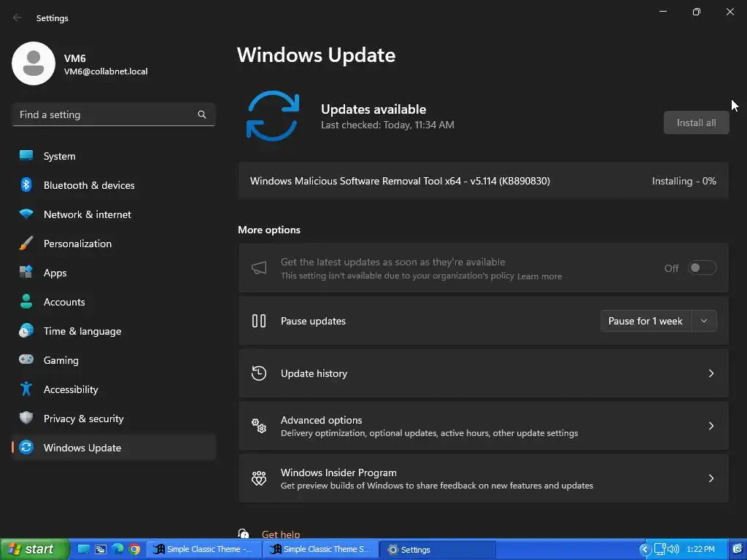The width and height of the screenshot is (747, 560).
Task: Click Installing - 0% status text
Action: click(x=684, y=181)
